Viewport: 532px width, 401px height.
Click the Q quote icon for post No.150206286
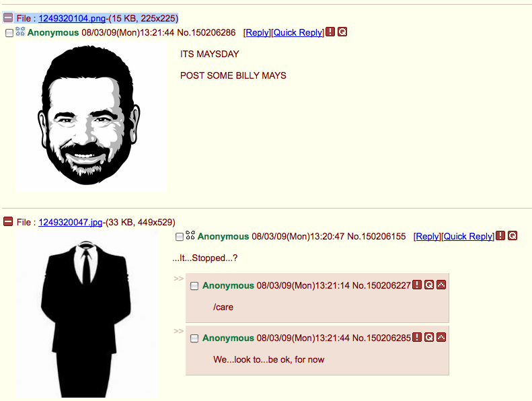[x=342, y=32]
